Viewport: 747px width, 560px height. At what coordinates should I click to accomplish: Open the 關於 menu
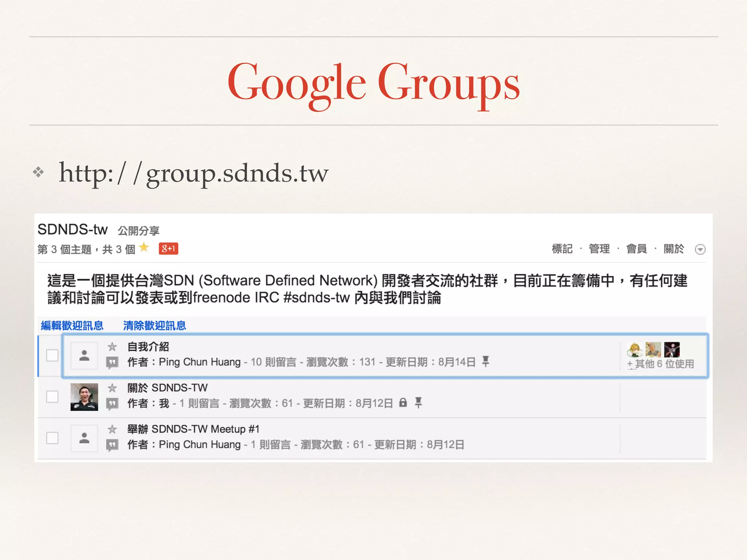tap(674, 249)
